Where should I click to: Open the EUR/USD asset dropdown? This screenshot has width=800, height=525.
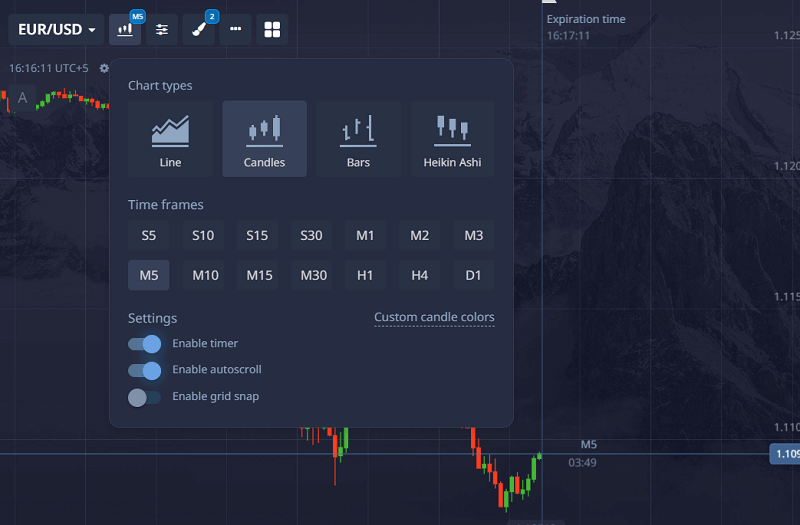coord(56,30)
